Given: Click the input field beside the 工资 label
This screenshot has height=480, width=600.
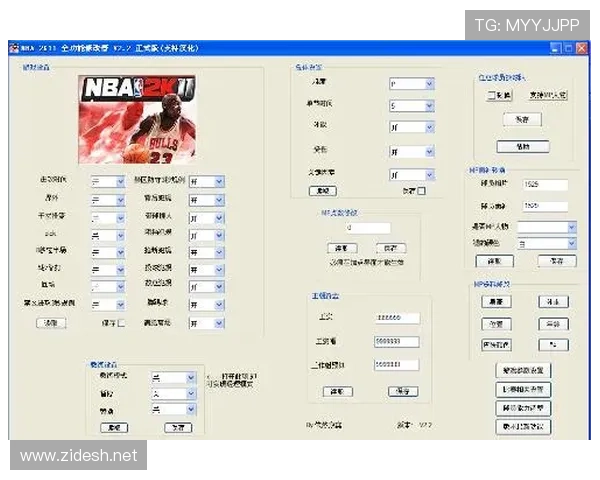Looking at the screenshot, I should (x=397, y=318).
